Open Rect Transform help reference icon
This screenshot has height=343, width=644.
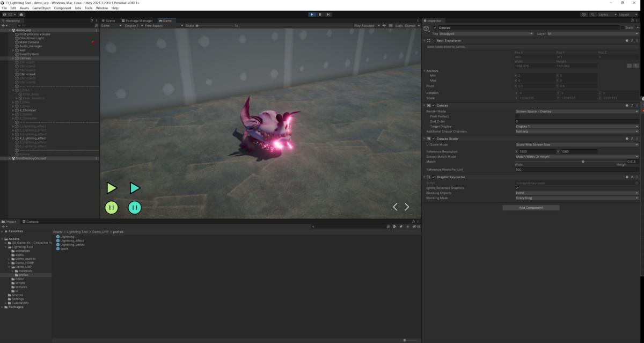627,40
